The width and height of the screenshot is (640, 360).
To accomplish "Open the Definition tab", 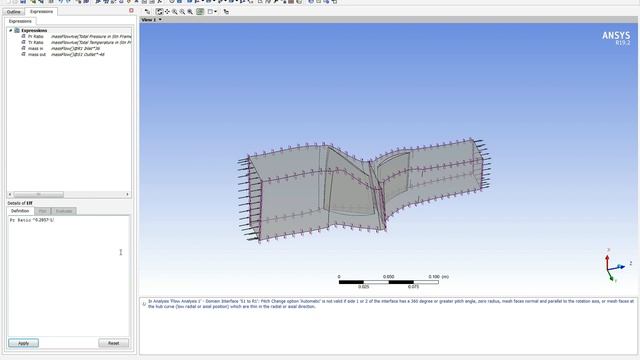I will pyautogui.click(x=20, y=211).
